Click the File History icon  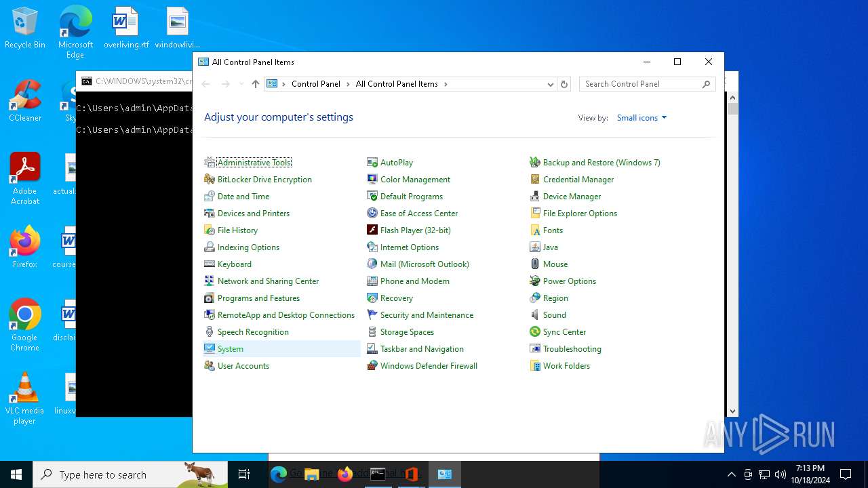(210, 230)
